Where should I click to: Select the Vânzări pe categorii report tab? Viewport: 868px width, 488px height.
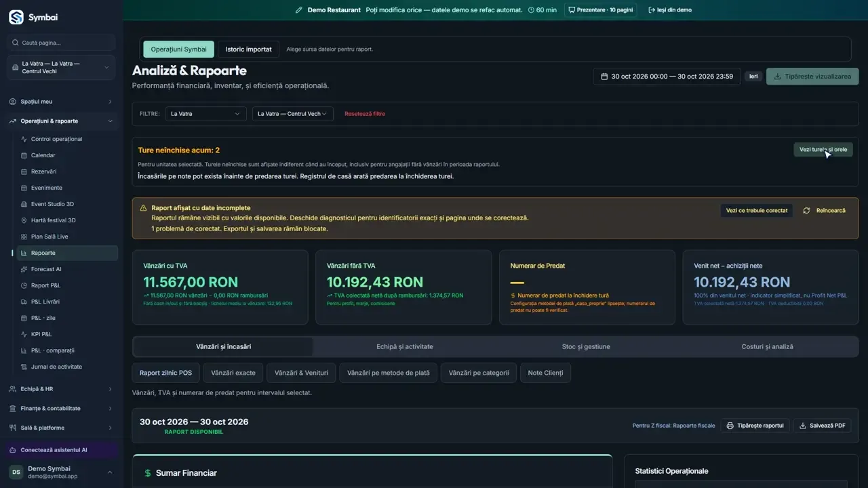pyautogui.click(x=479, y=373)
